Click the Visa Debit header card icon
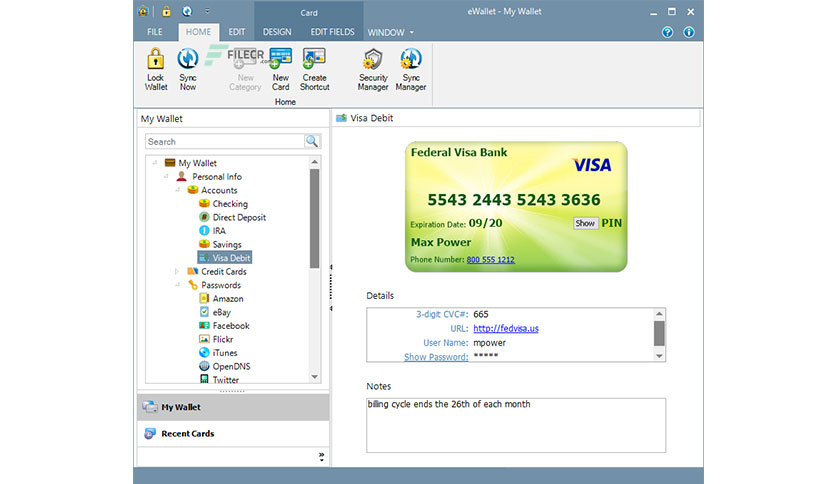836x484 pixels. click(341, 118)
